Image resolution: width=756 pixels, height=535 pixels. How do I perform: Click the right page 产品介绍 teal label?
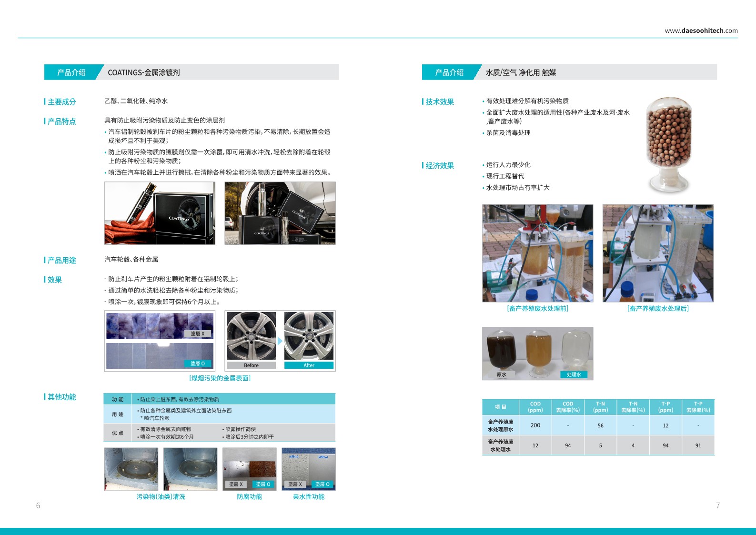click(449, 72)
